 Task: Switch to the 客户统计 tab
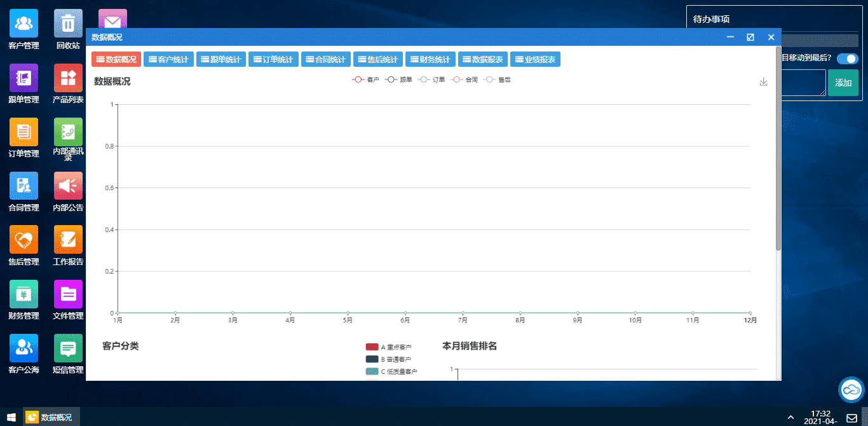(168, 59)
